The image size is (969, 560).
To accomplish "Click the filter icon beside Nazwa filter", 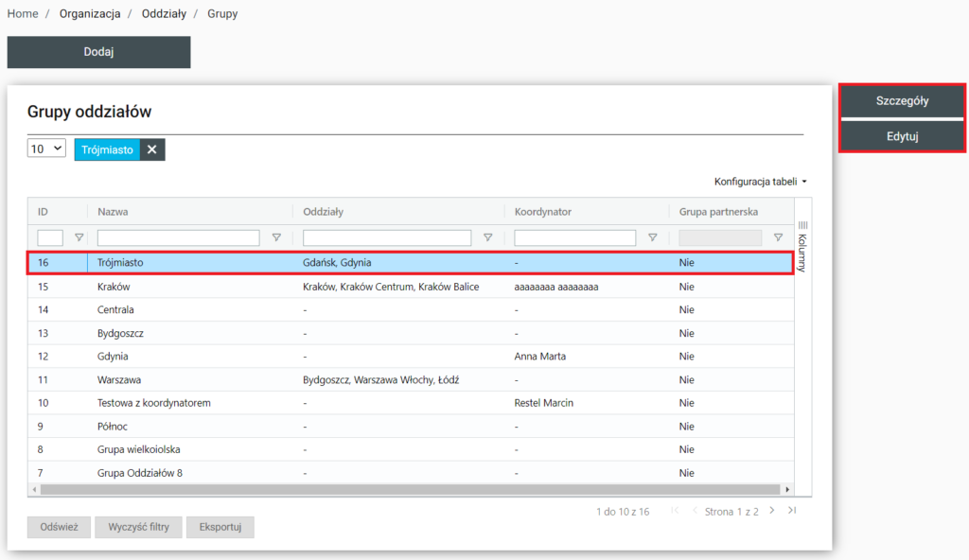I will click(276, 237).
